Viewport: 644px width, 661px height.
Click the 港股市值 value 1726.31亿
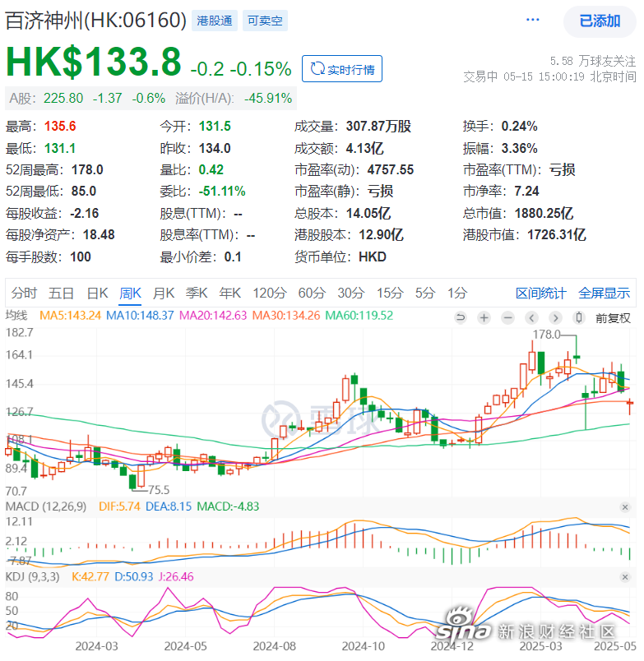coord(557,235)
